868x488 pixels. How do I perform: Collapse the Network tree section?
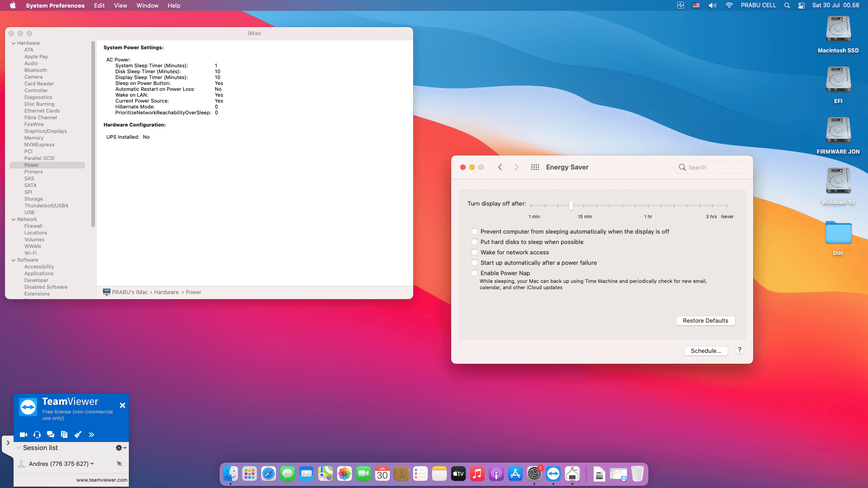(14, 220)
